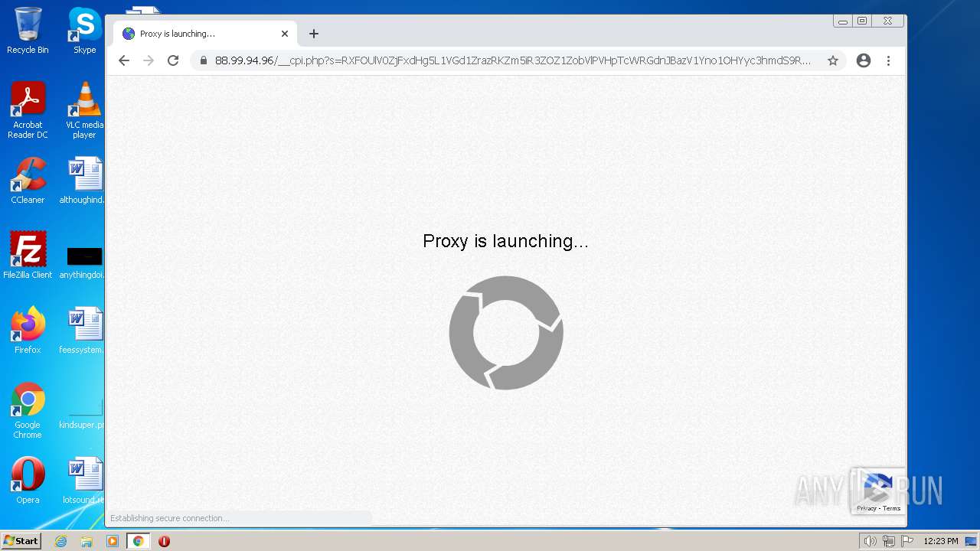Image resolution: width=980 pixels, height=551 pixels.
Task: Launch Skype from the desktop shortcut
Action: (x=84, y=31)
